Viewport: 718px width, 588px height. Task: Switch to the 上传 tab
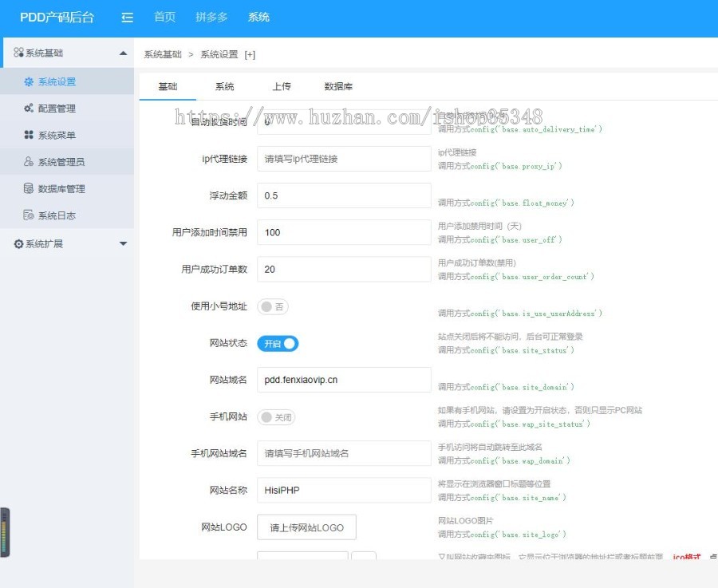281,86
